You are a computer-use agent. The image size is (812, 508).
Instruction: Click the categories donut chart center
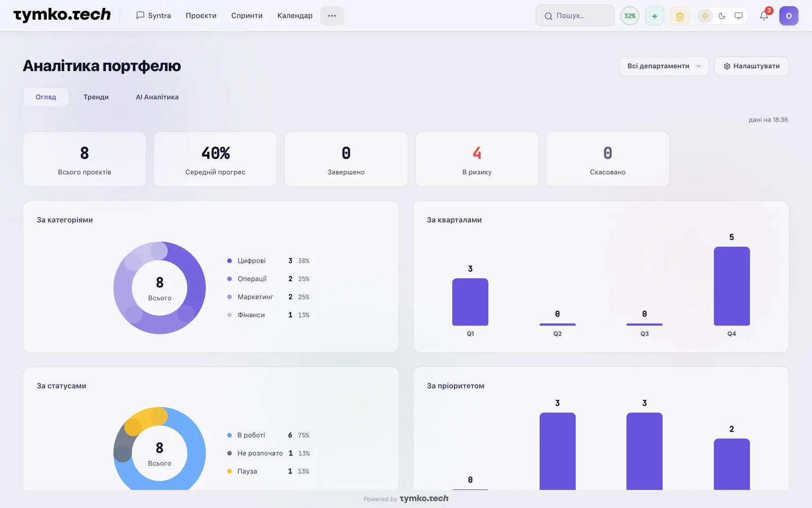pyautogui.click(x=159, y=288)
